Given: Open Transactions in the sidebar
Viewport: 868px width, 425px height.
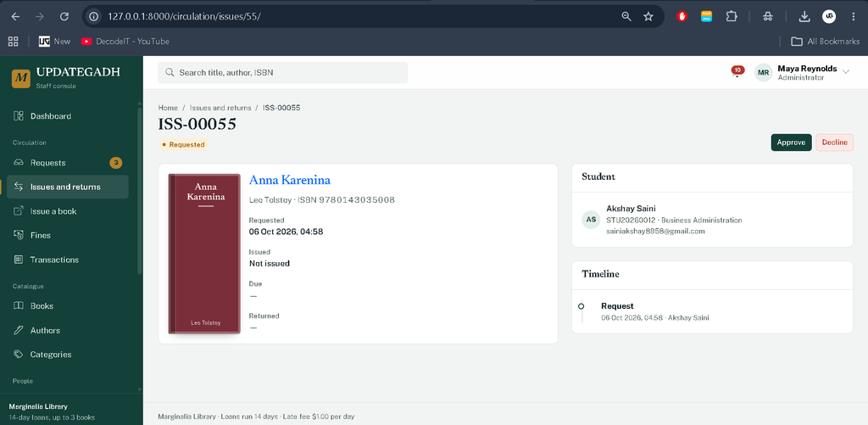Looking at the screenshot, I should (68, 260).
